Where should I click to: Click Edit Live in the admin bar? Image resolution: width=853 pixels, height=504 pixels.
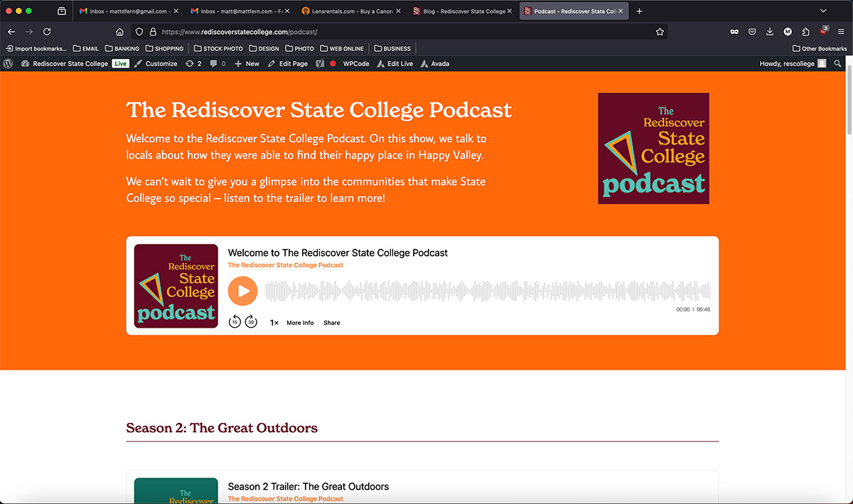click(395, 63)
